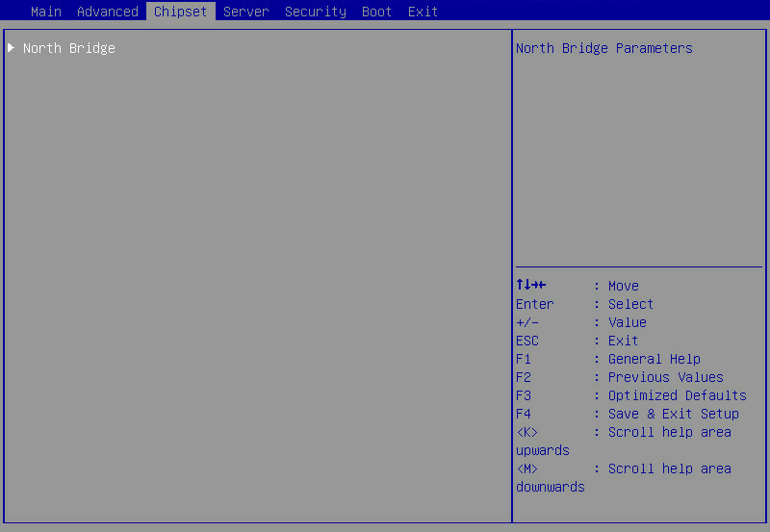Click the '<M> : Scroll help area' line
The height and width of the screenshot is (532, 770).
point(624,469)
